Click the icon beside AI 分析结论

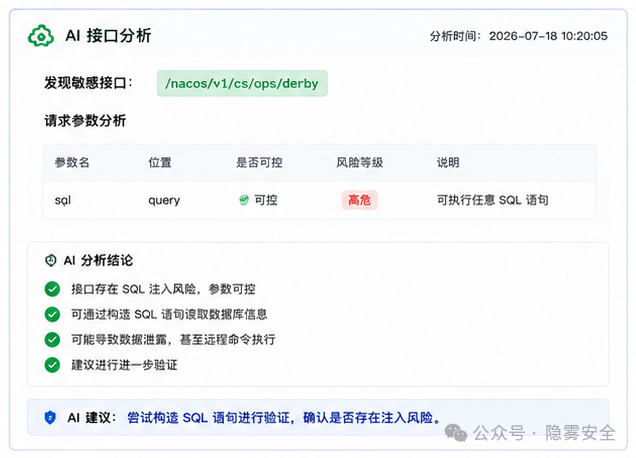click(51, 260)
